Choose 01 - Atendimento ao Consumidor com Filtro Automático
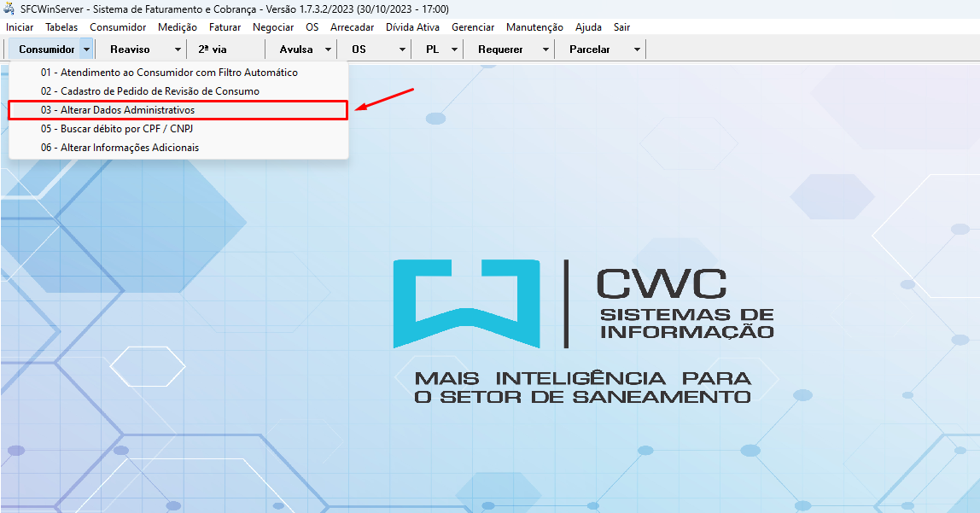Screen dimensions: 980x513 point(169,73)
